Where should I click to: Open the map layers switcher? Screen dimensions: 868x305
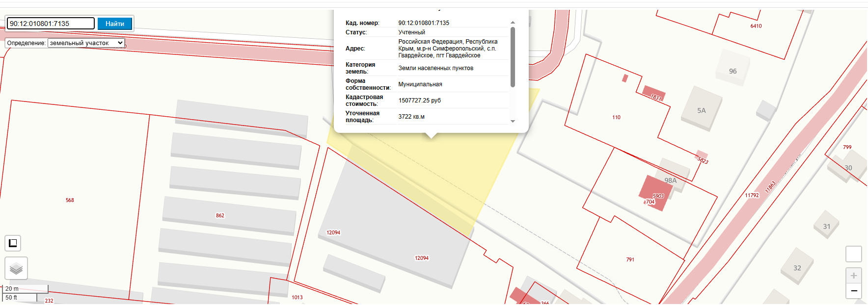[x=16, y=268]
